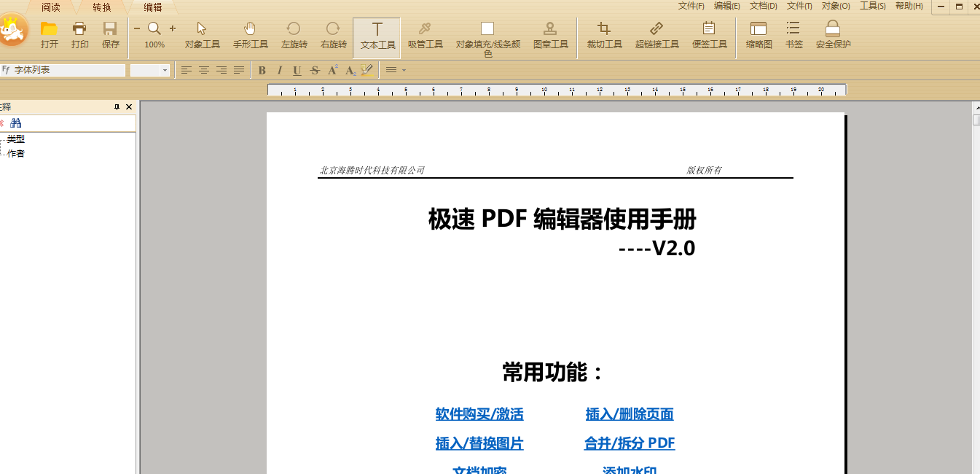Toggle strikethrough formatting

(x=315, y=71)
